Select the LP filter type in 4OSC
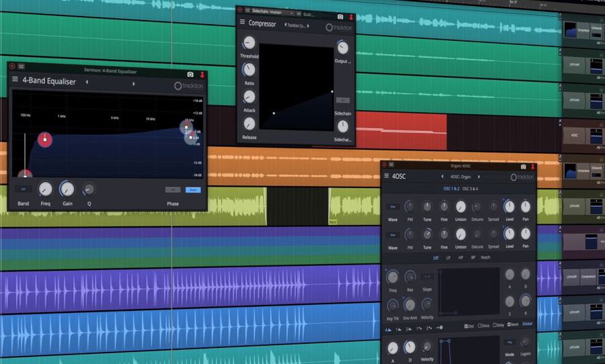 coord(448,258)
